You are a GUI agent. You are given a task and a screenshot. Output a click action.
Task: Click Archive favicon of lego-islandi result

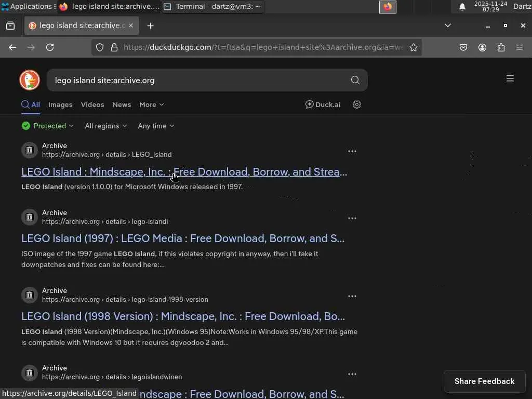point(30,217)
